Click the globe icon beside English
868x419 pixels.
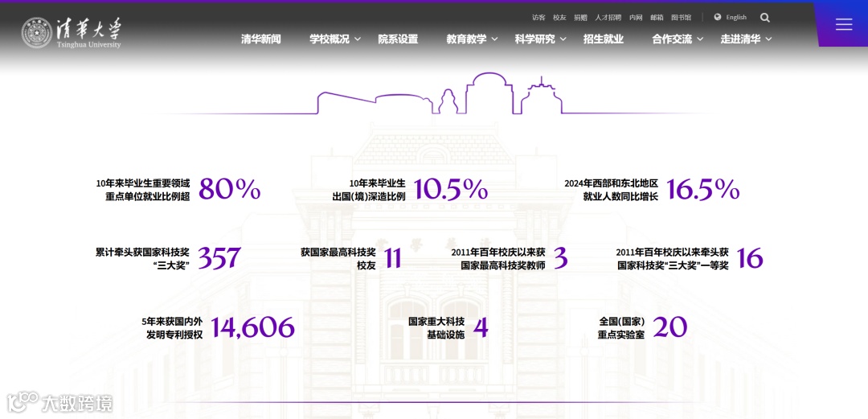coord(718,17)
